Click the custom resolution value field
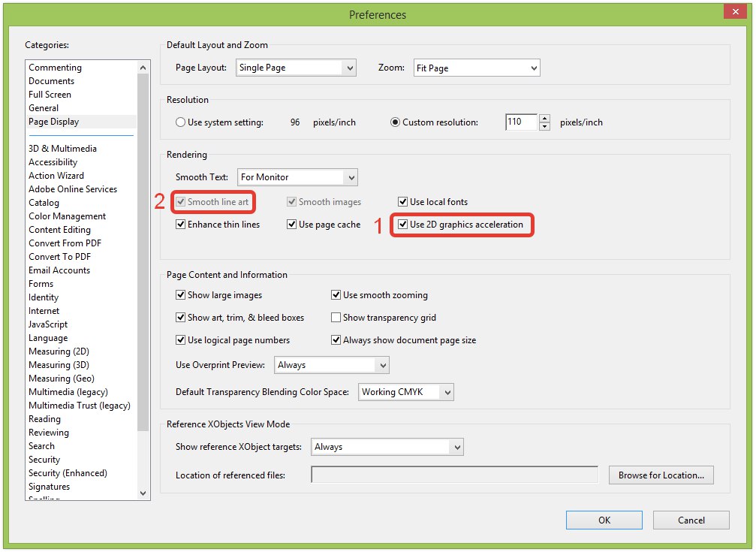This screenshot has height=552, width=756. (x=521, y=122)
